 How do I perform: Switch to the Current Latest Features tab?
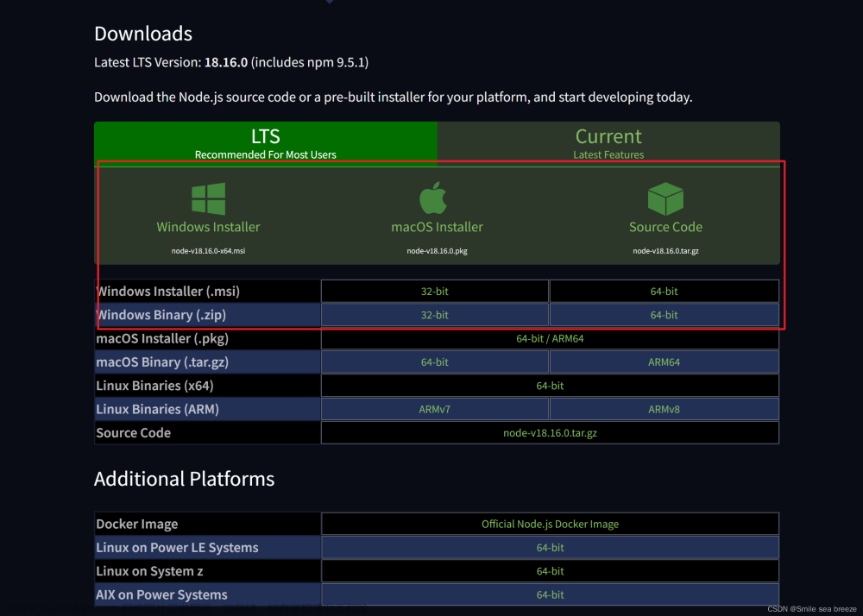[608, 143]
